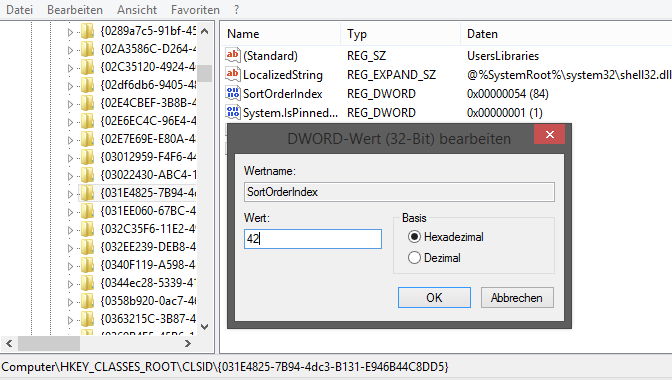Image resolution: width=672 pixels, height=380 pixels.
Task: Click the REG_EXPAND_SZ type cell
Action: [x=391, y=75]
